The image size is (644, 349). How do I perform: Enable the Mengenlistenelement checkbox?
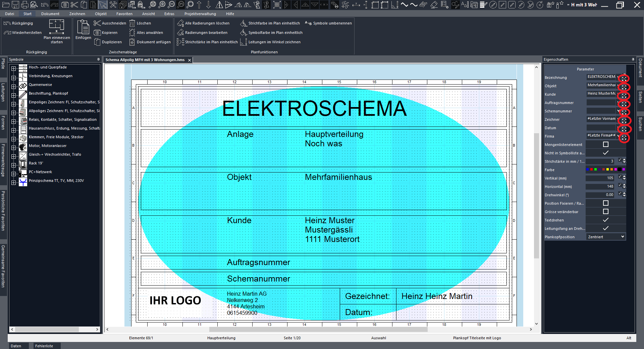click(605, 144)
